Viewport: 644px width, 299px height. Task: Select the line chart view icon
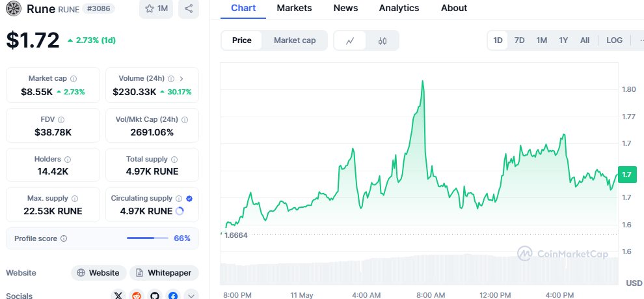[x=351, y=40]
